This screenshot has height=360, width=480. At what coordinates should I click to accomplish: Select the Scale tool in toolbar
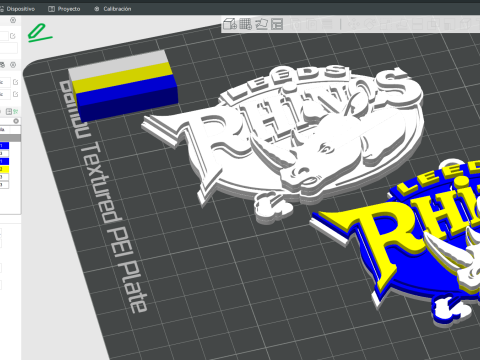point(385,24)
